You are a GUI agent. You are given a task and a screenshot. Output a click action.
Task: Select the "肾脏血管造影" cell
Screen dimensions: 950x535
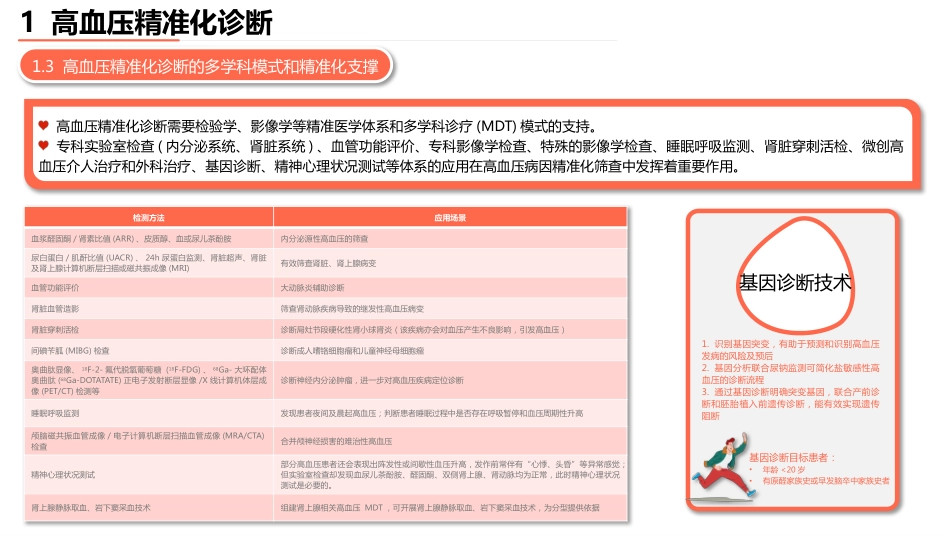tap(148, 309)
